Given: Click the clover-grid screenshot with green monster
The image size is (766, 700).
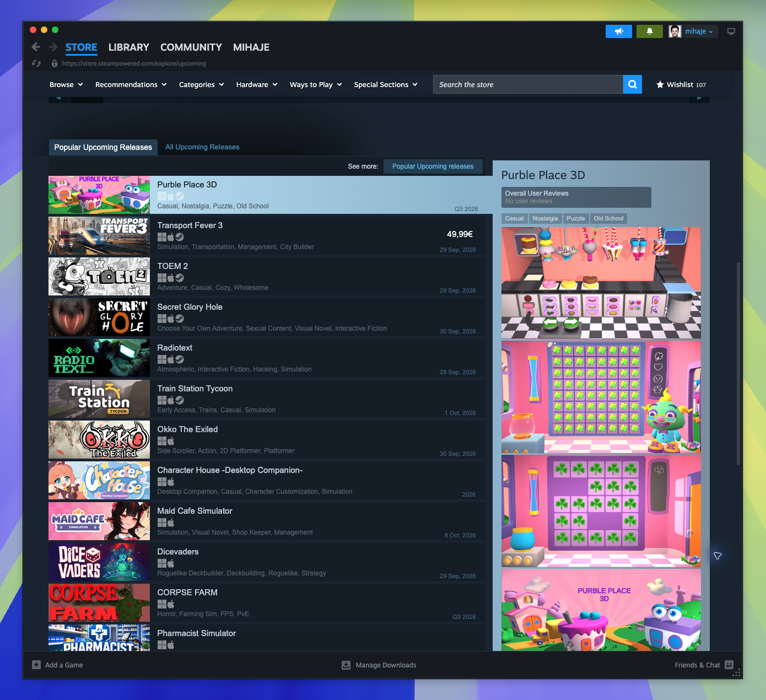Looking at the screenshot, I should point(601,397).
